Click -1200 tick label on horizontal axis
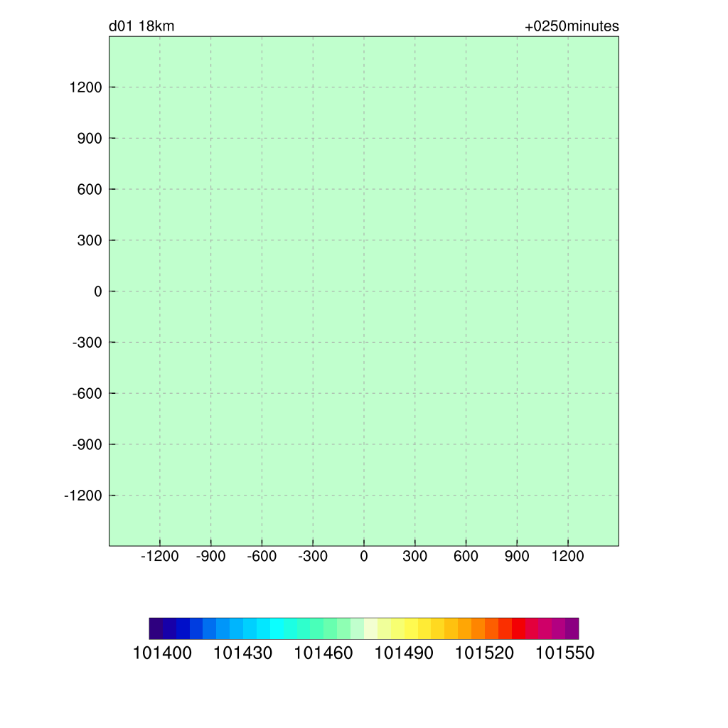The height and width of the screenshot is (728, 728). [159, 557]
